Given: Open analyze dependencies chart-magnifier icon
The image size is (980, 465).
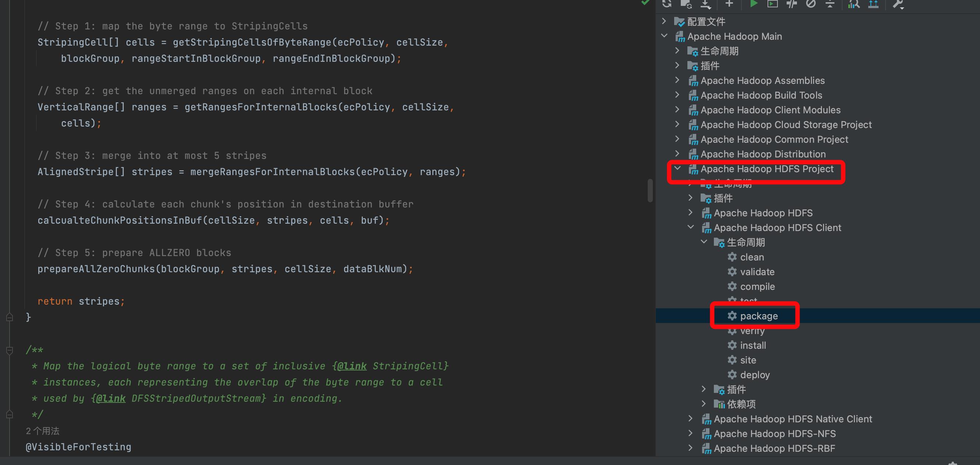Looking at the screenshot, I should tap(854, 4).
